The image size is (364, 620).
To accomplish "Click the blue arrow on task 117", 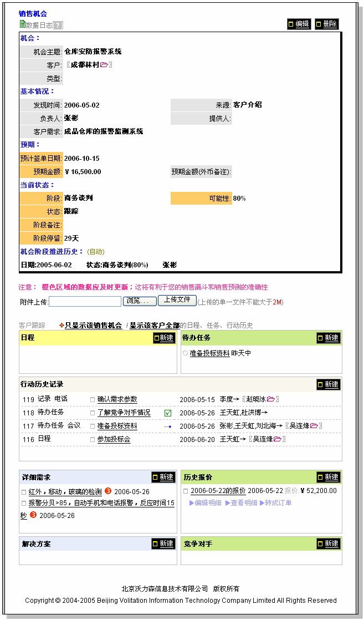I will click(x=168, y=426).
